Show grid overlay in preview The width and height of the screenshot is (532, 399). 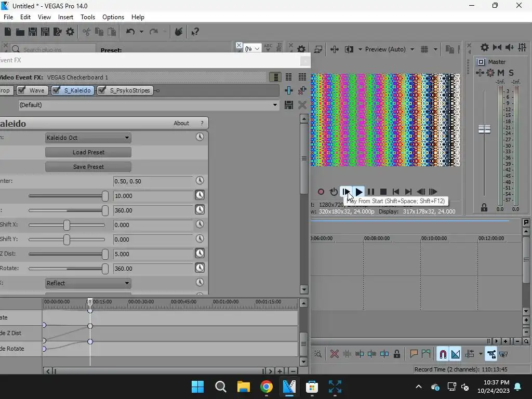pyautogui.click(x=424, y=49)
